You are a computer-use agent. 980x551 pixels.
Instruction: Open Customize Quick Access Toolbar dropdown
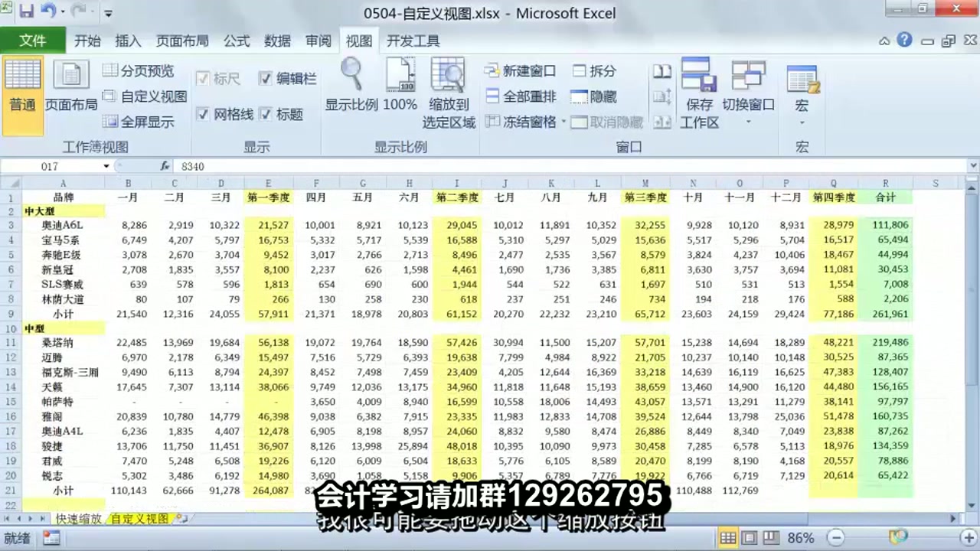click(108, 13)
